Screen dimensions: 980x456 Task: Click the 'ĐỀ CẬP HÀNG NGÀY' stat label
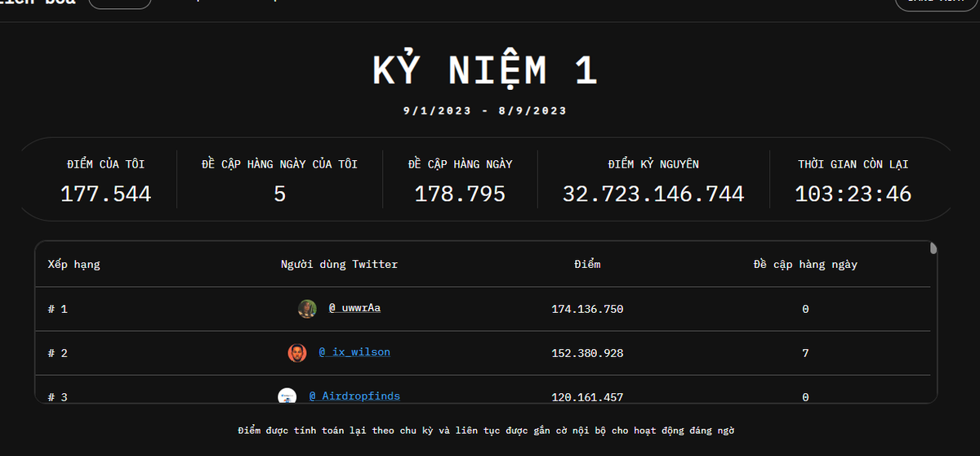tap(461, 164)
